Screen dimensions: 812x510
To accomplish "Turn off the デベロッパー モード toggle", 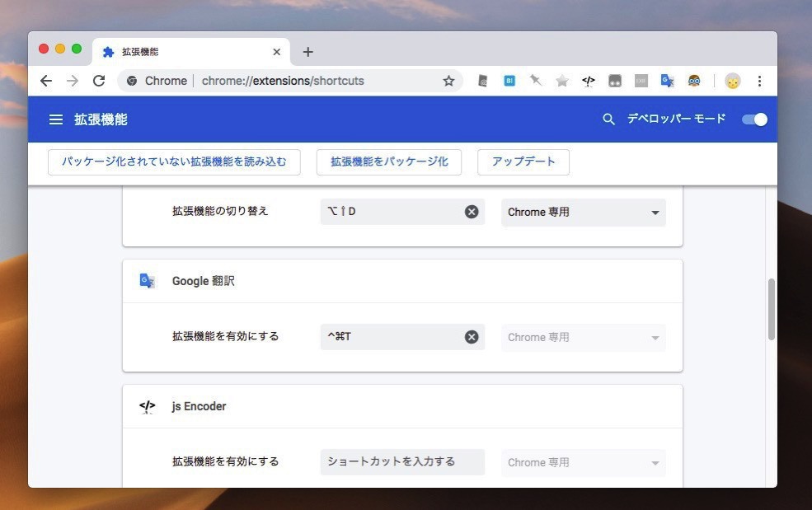I will tap(753, 119).
